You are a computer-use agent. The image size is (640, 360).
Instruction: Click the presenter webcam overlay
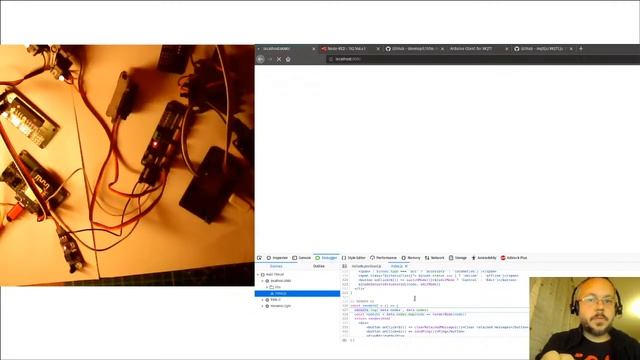[x=584, y=318]
